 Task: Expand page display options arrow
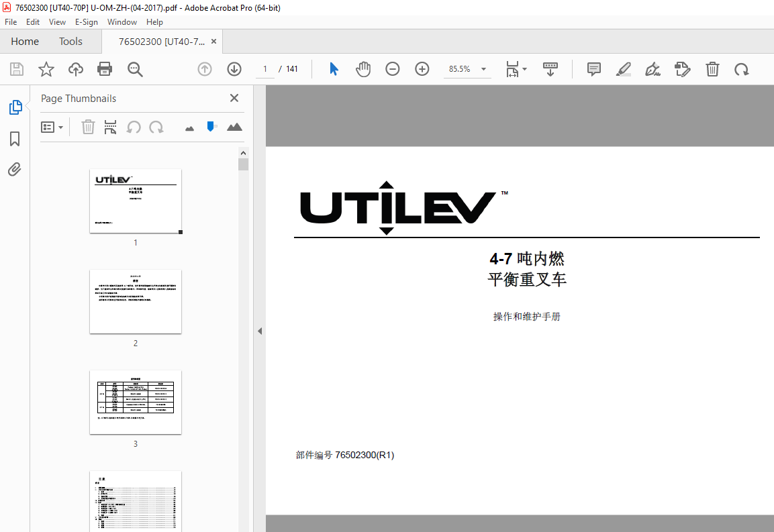point(525,69)
